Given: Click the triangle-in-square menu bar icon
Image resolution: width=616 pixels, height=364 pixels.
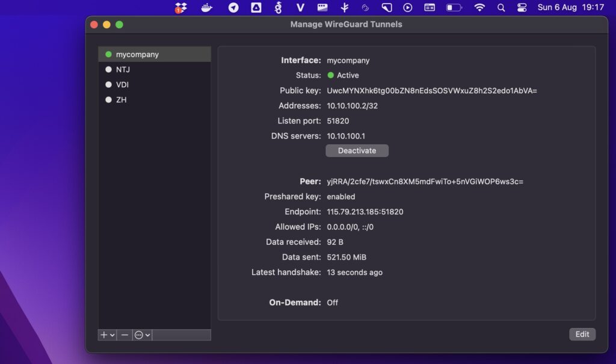Looking at the screenshot, I should (256, 7).
